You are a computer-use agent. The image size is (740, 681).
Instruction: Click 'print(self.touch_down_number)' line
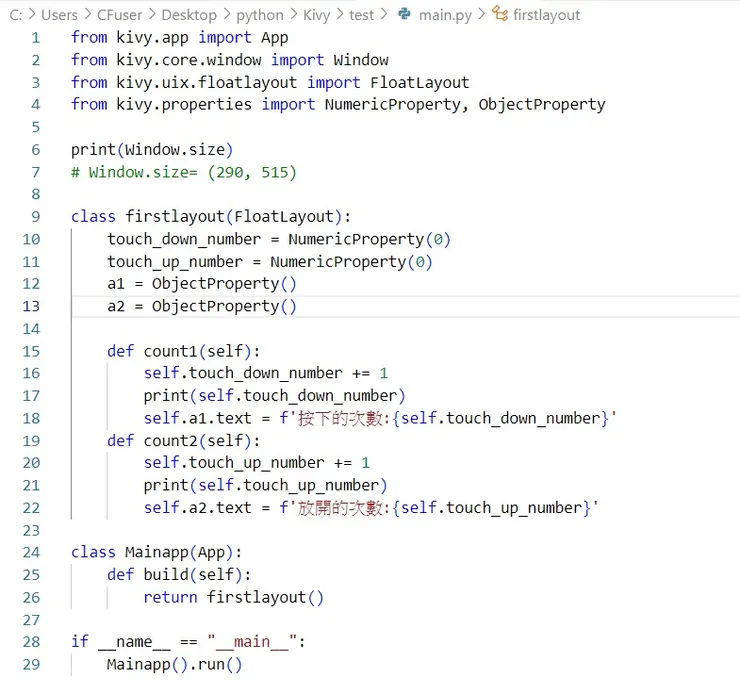pos(275,395)
